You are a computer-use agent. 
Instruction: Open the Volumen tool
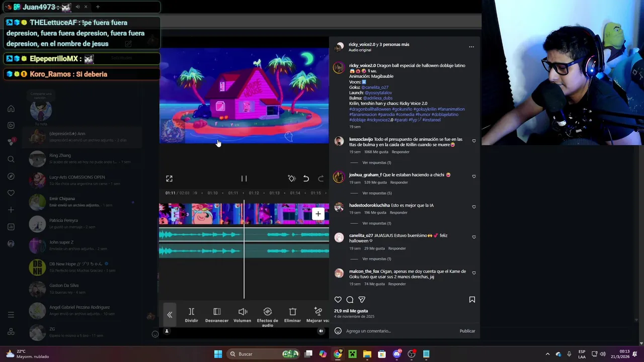(243, 315)
